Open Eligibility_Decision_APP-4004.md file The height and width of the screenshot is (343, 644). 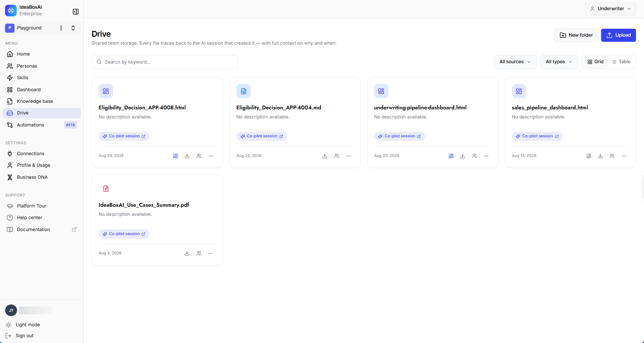[279, 108]
